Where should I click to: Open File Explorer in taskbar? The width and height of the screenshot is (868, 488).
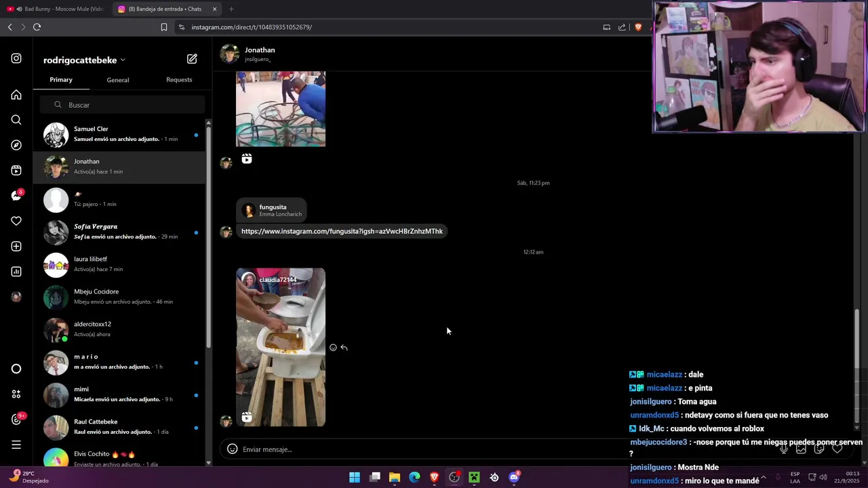(x=395, y=477)
